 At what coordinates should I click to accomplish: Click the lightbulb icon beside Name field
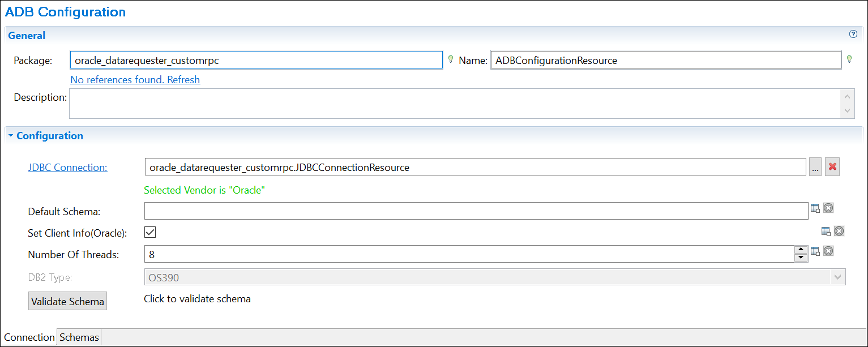coord(849,59)
